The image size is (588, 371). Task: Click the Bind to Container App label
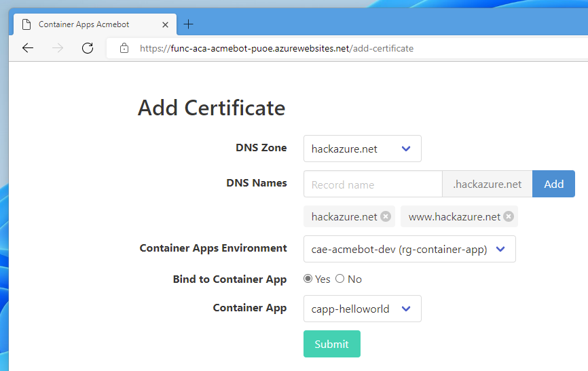pos(229,279)
